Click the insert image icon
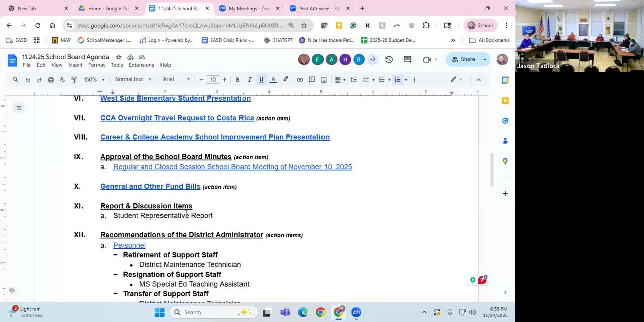The height and width of the screenshot is (322, 644). [x=324, y=79]
